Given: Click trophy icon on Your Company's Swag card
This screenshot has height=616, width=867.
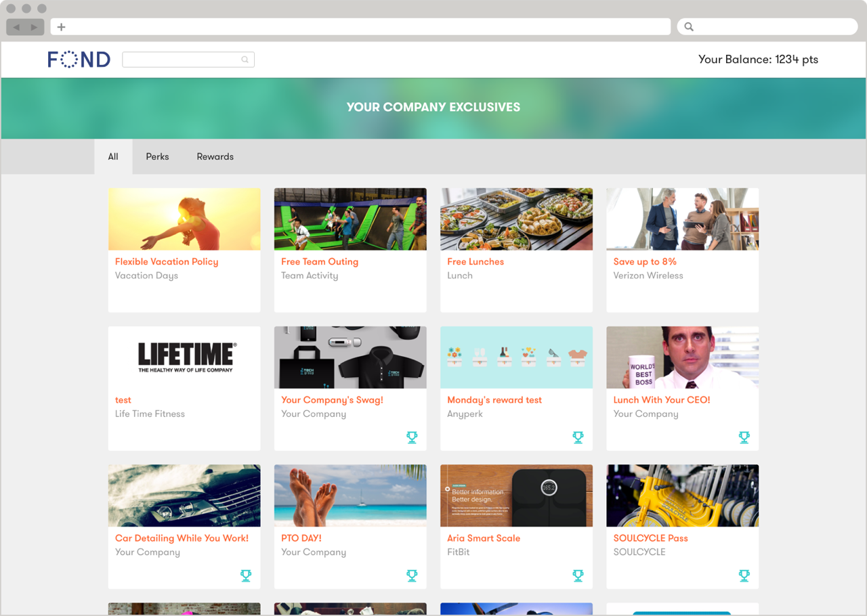Looking at the screenshot, I should [412, 437].
